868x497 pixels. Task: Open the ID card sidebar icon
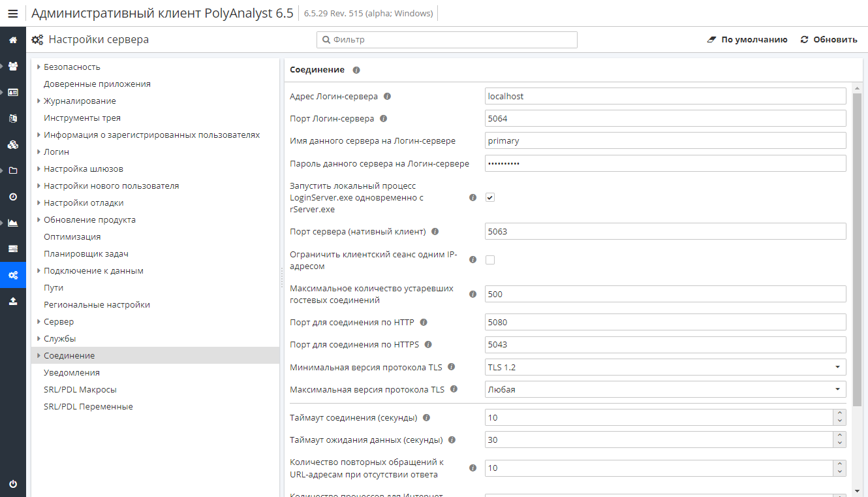13,92
